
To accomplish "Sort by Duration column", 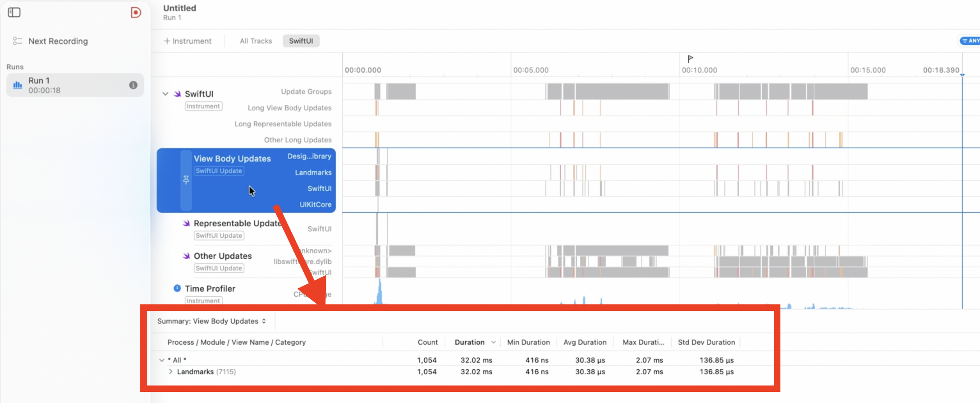I will click(x=470, y=342).
